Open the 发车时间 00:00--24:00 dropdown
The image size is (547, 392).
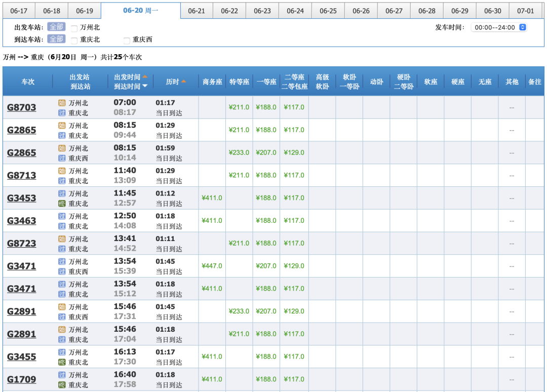tap(499, 27)
